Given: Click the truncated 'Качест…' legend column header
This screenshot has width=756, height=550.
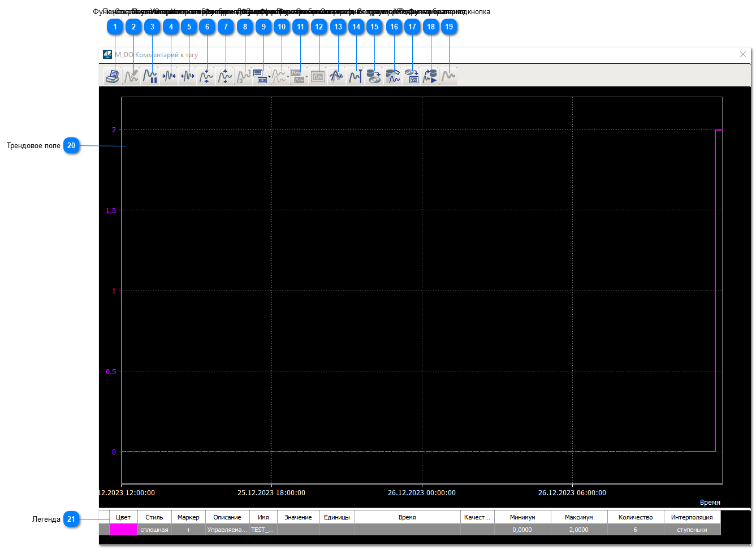Looking at the screenshot, I should 477,517.
